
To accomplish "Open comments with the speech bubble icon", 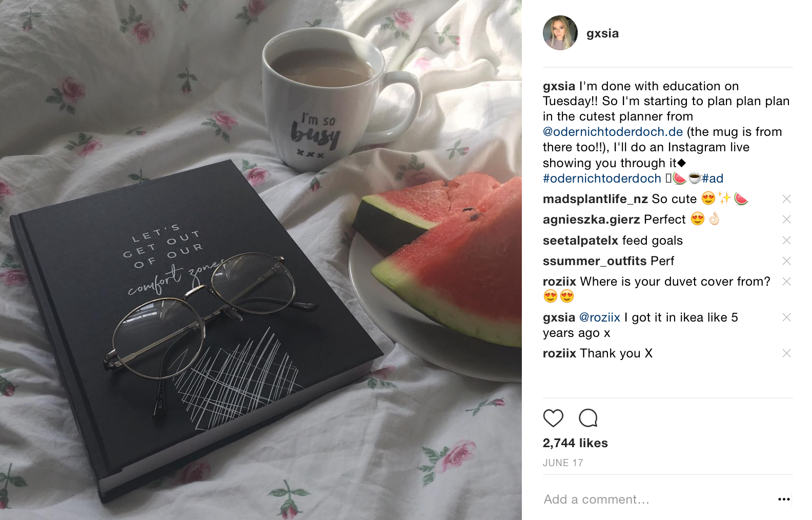I will pos(588,418).
